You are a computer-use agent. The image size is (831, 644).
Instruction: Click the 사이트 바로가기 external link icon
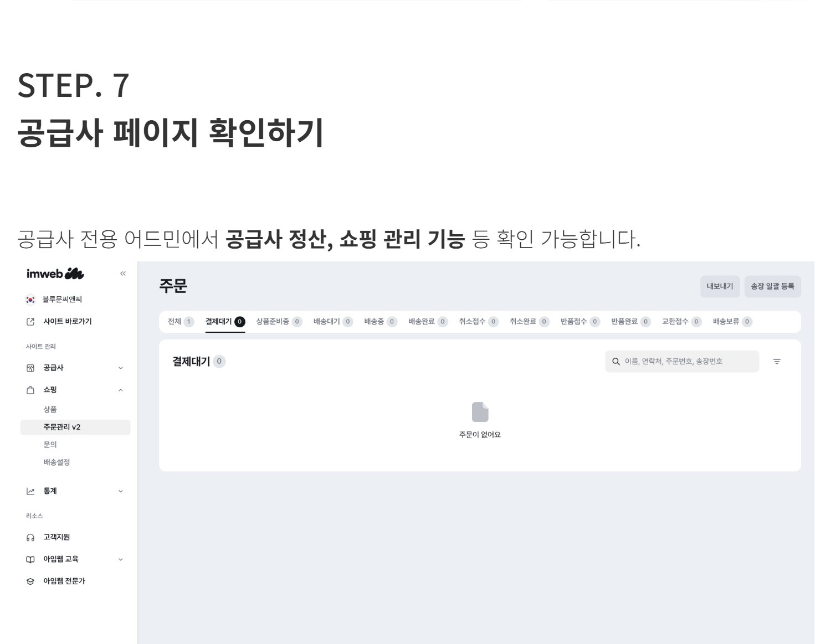[30, 322]
